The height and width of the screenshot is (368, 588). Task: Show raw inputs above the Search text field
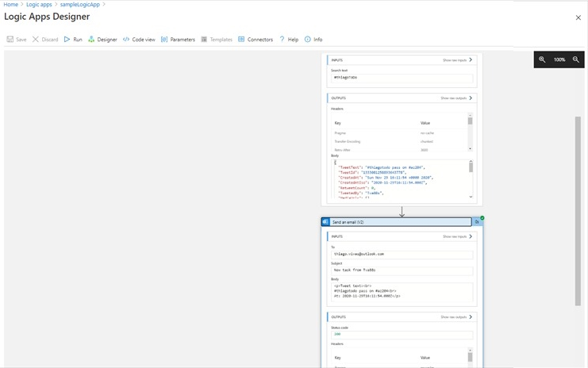(457, 60)
